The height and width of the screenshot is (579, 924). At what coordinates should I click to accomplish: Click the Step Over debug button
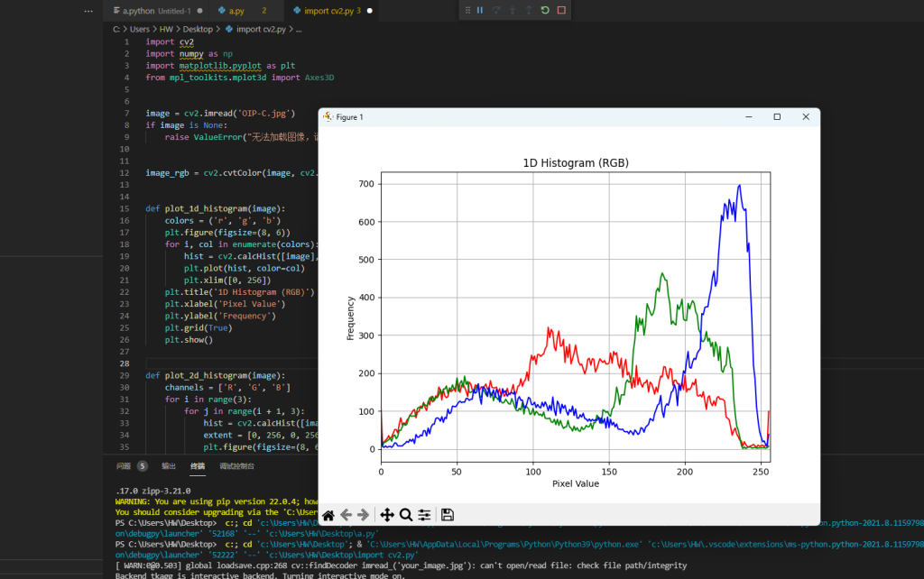[496, 10]
